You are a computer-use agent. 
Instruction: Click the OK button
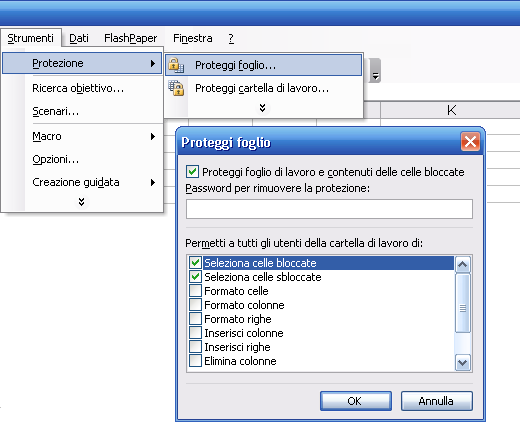tap(356, 401)
